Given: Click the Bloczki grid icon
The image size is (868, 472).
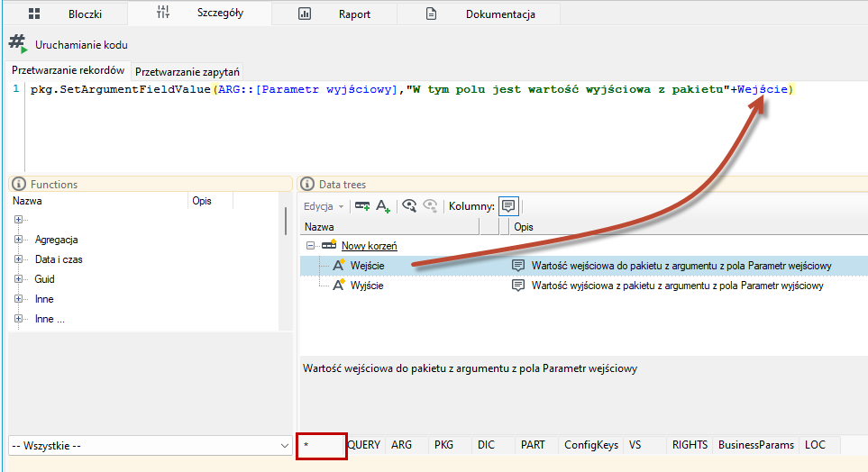Looking at the screenshot, I should pos(34,14).
